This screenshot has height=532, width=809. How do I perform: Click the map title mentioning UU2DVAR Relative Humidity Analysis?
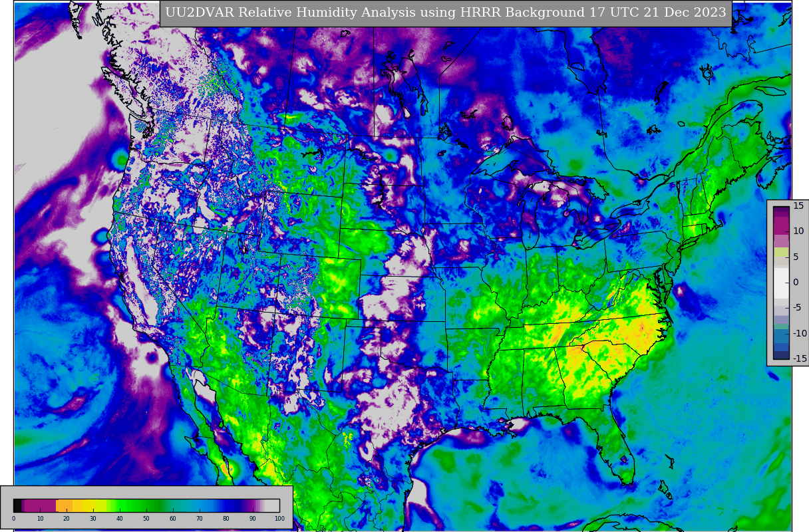(446, 13)
